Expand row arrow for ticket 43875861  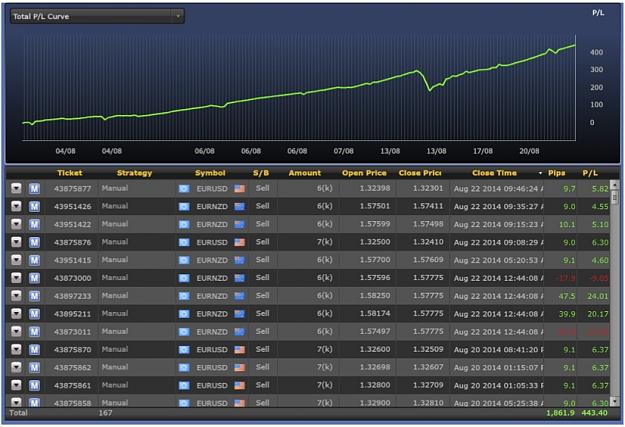click(x=16, y=386)
